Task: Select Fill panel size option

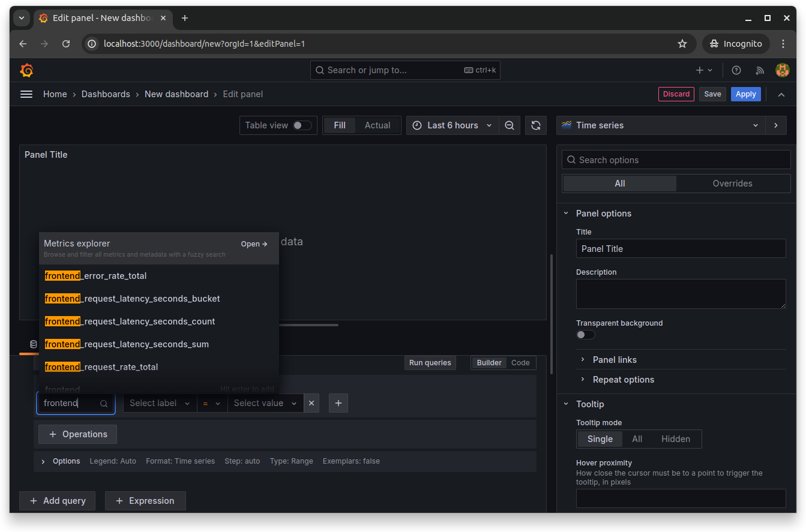Action: [340, 125]
